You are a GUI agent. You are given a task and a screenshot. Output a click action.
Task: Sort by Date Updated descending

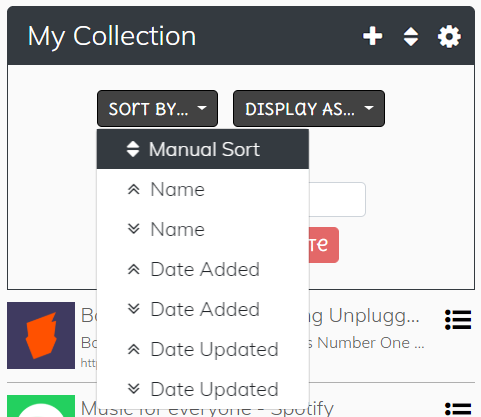pos(203,389)
